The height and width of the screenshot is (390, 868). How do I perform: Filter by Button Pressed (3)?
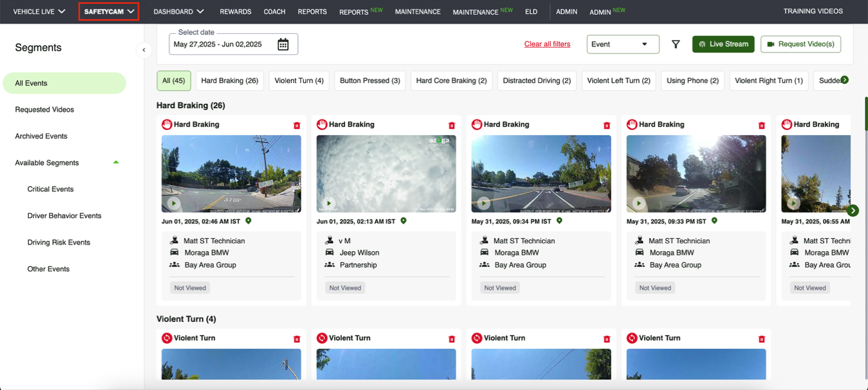pyautogui.click(x=370, y=81)
